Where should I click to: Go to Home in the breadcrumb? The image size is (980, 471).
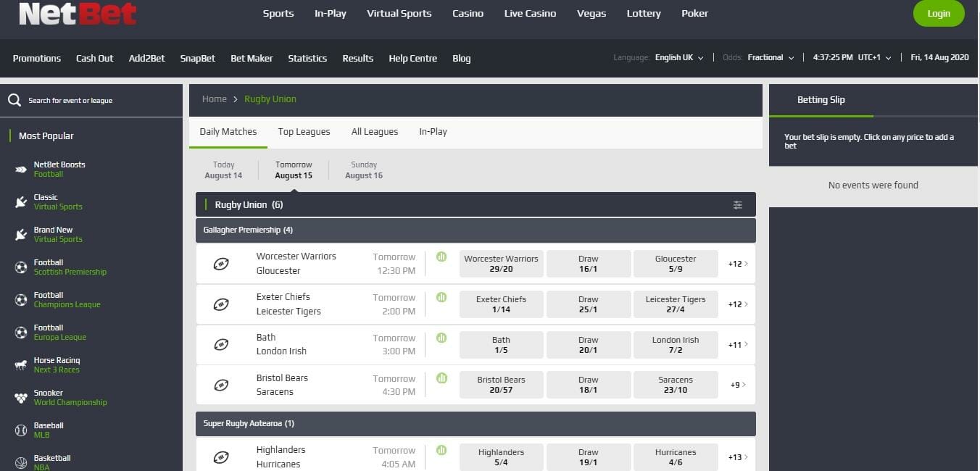pos(215,99)
